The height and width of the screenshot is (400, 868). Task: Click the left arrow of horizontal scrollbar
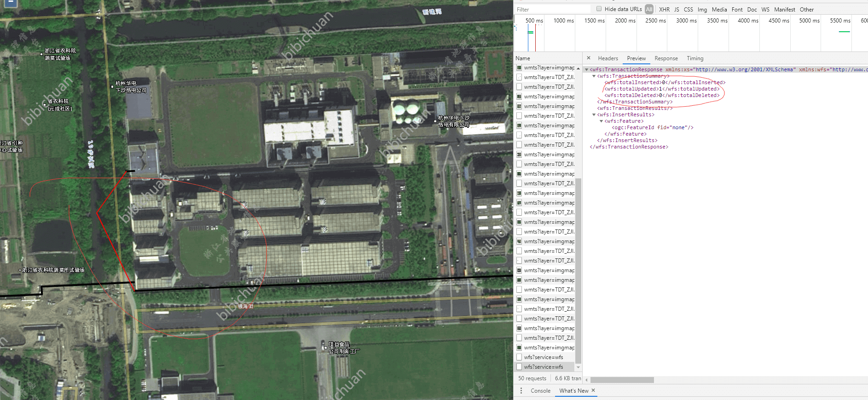click(x=586, y=380)
